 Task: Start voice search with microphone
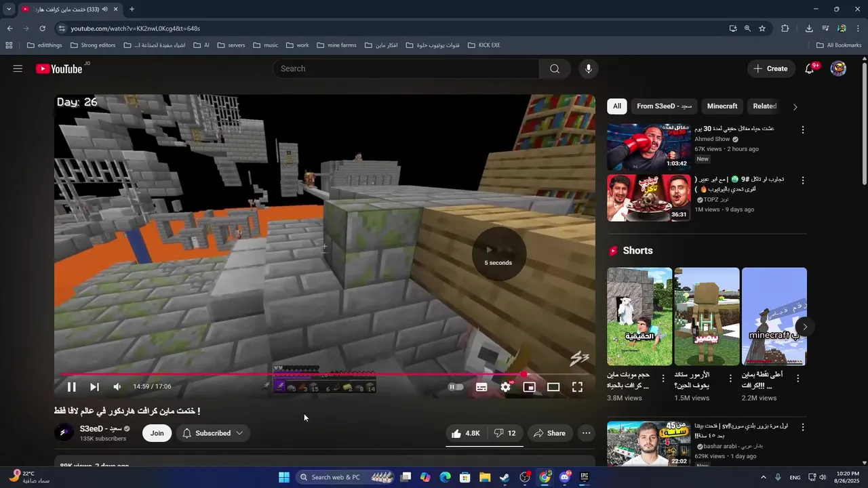[589, 68]
